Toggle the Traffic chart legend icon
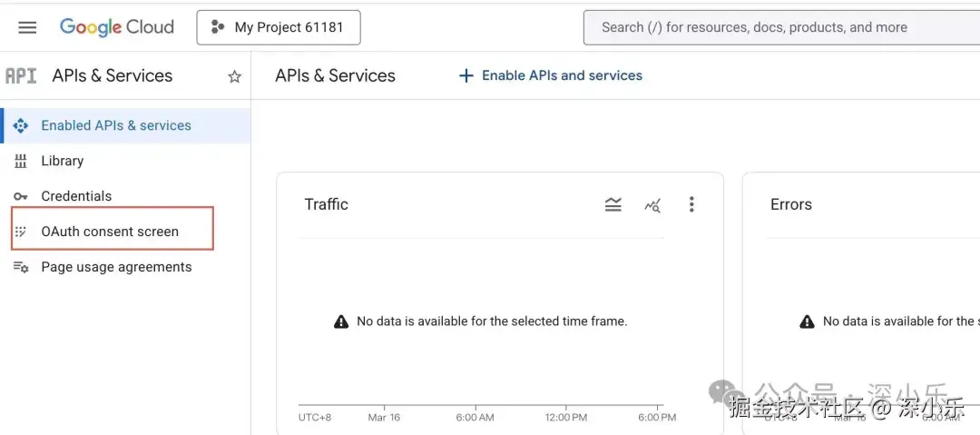980x435 pixels. [613, 205]
